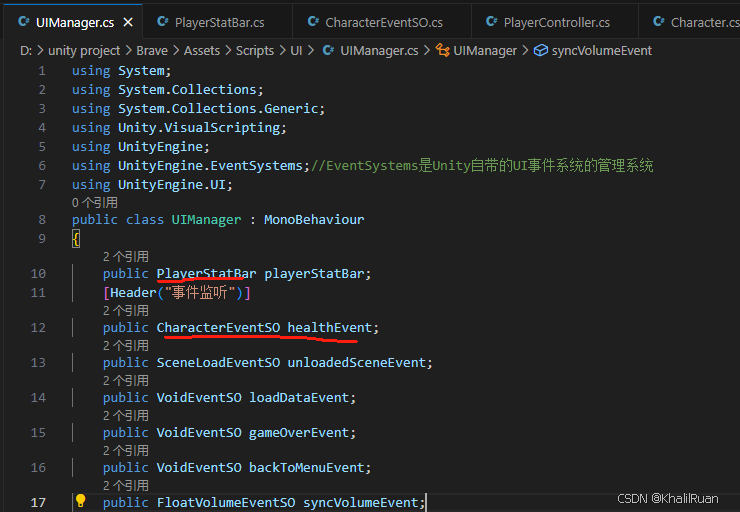Click 'System.Collections.Generic' on line 3
The width and height of the screenshot is (740, 512).
(218, 109)
